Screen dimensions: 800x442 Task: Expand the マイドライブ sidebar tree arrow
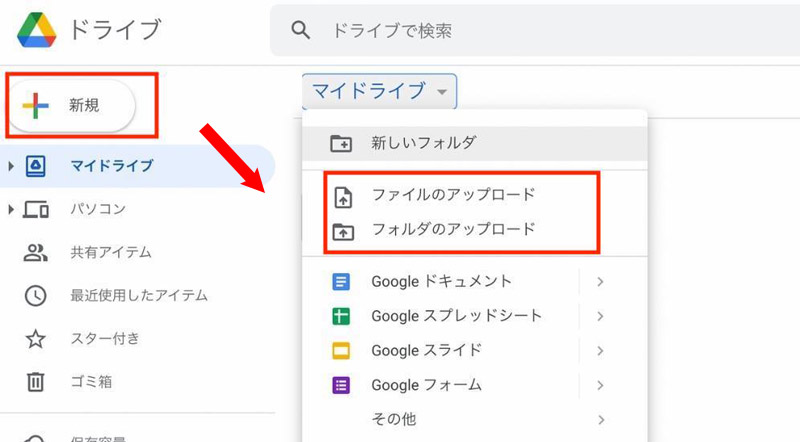[x=11, y=166]
